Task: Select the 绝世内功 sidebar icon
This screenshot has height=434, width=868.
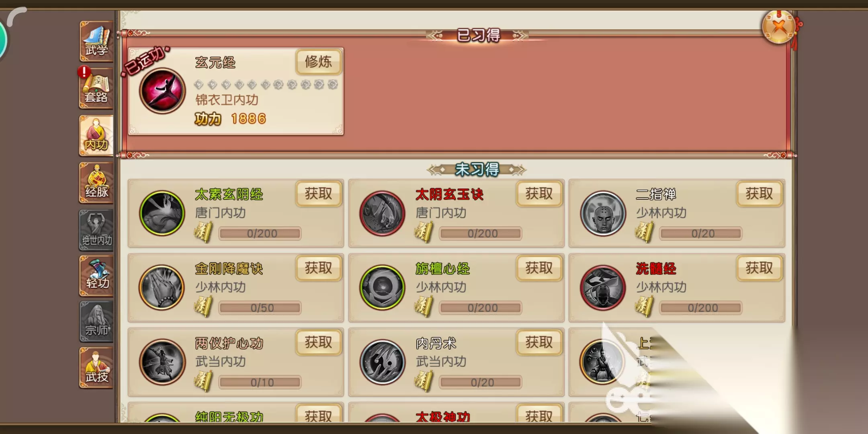Action: (x=96, y=230)
